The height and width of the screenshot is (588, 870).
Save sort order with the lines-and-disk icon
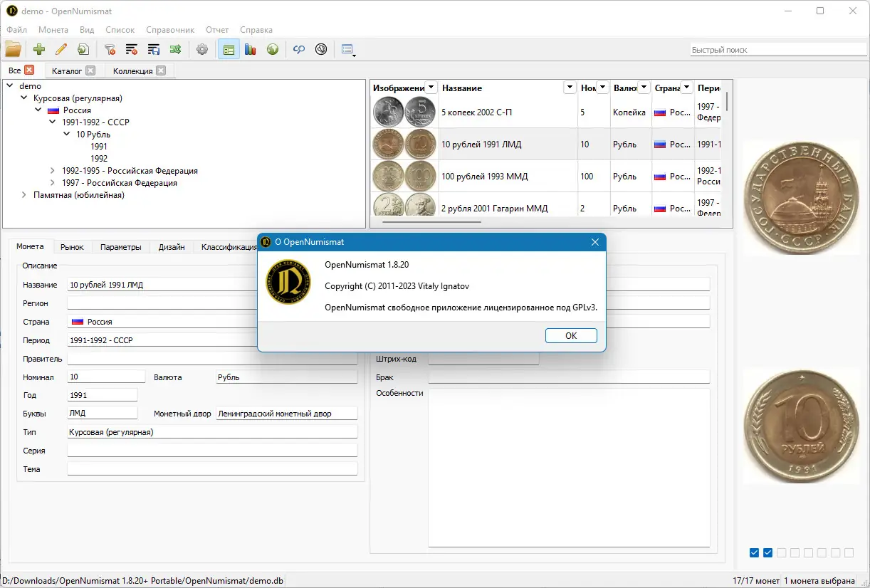pos(154,50)
